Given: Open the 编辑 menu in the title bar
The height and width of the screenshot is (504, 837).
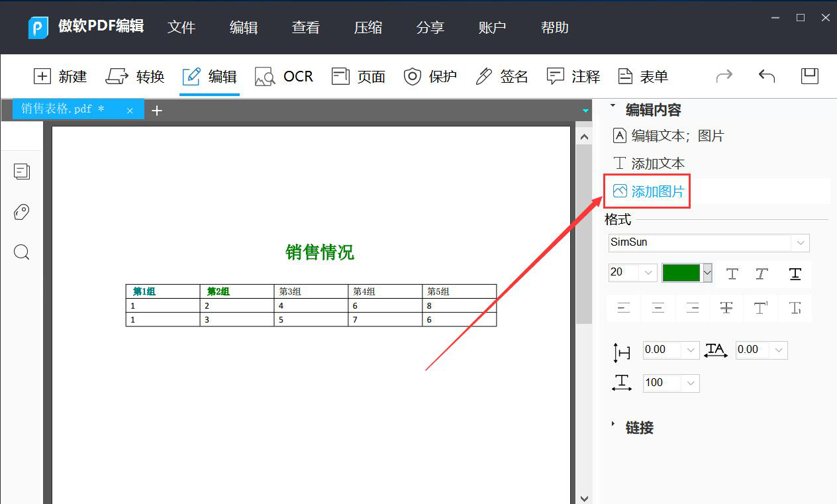Looking at the screenshot, I should 244,28.
